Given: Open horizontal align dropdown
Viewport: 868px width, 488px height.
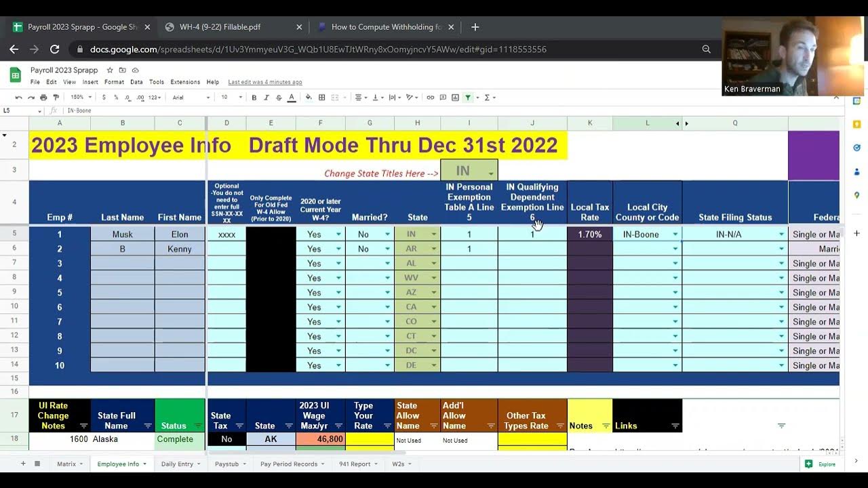Looking at the screenshot, I should [x=360, y=98].
